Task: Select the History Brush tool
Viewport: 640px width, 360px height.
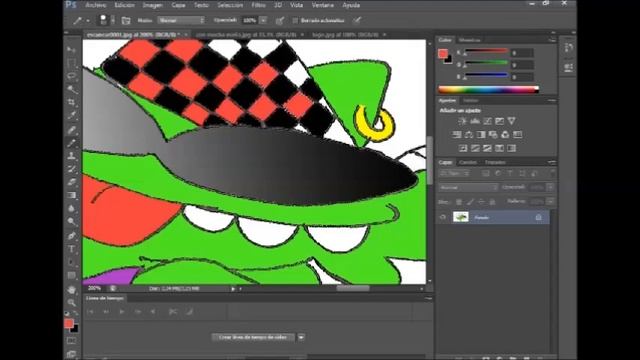Action: pos(71,169)
